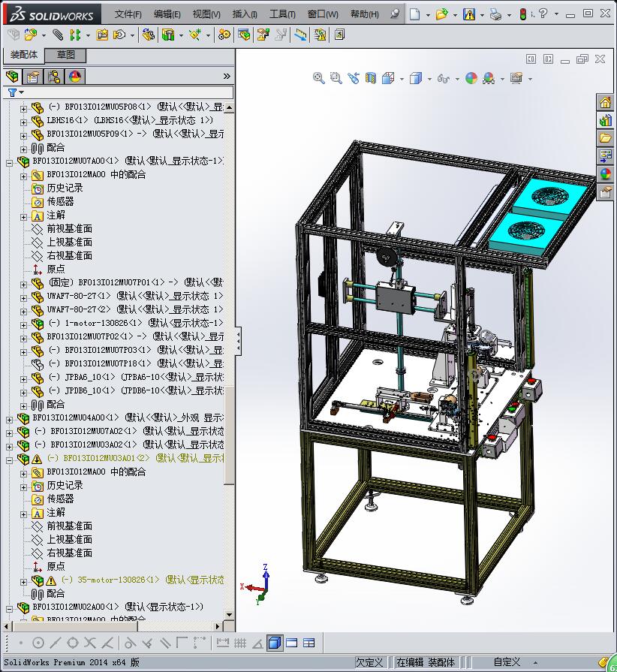Open the 文件(F) menu
The image size is (617, 672).
(128, 14)
